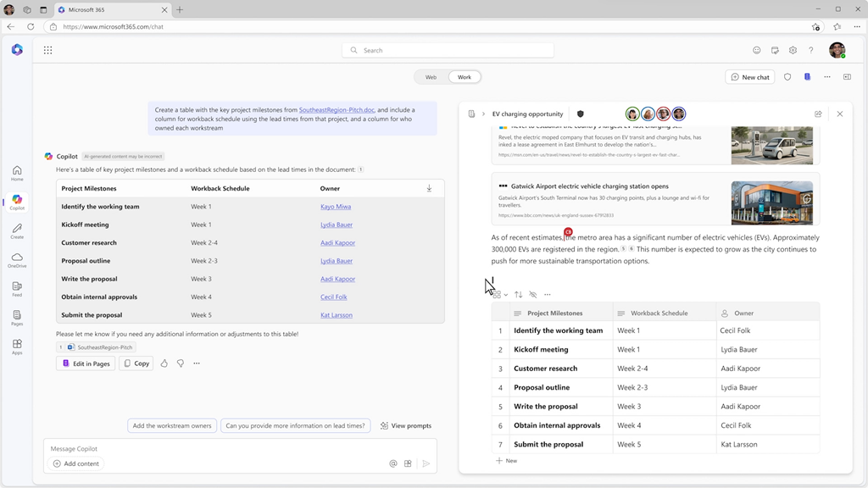Viewport: 868px width, 488px height.
Task: Open OneDrive from the left sidebar
Action: 17,259
